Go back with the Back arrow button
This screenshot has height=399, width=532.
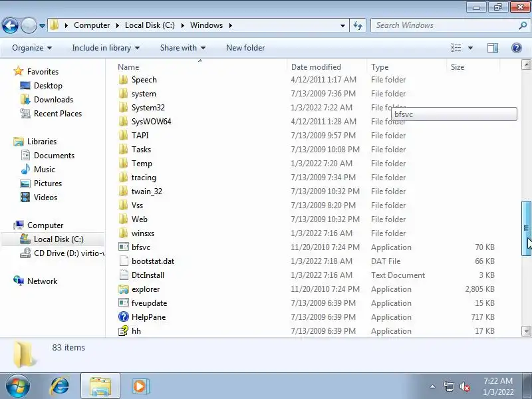[10, 25]
